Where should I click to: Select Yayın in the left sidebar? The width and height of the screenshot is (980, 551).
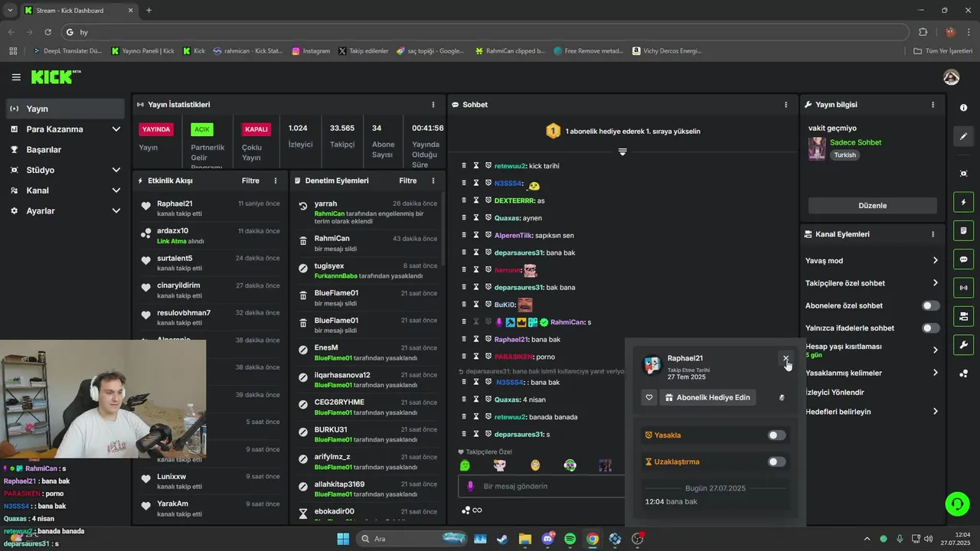pos(65,109)
